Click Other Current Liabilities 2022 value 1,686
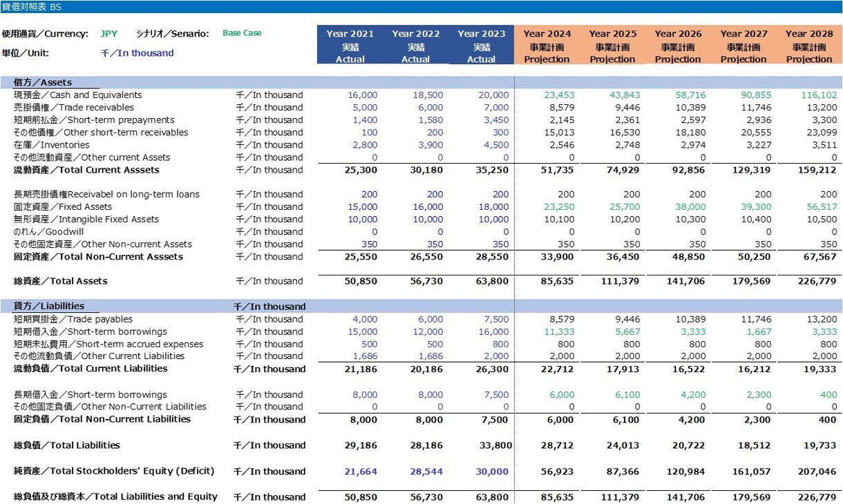 point(431,356)
